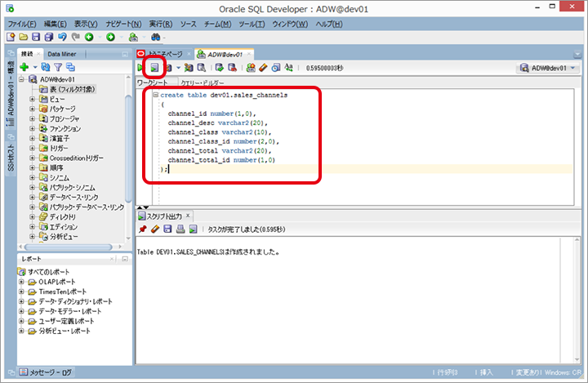588x383 pixels.
Task: Collapse the create table code block
Action: click(x=155, y=96)
